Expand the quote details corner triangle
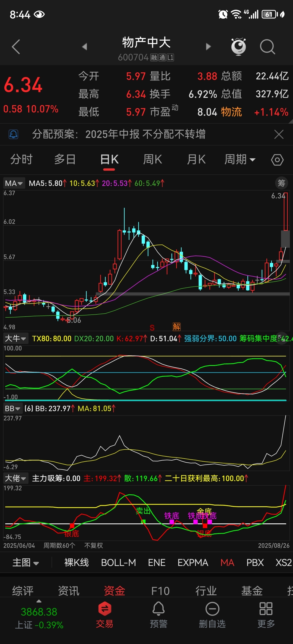 (290, 121)
